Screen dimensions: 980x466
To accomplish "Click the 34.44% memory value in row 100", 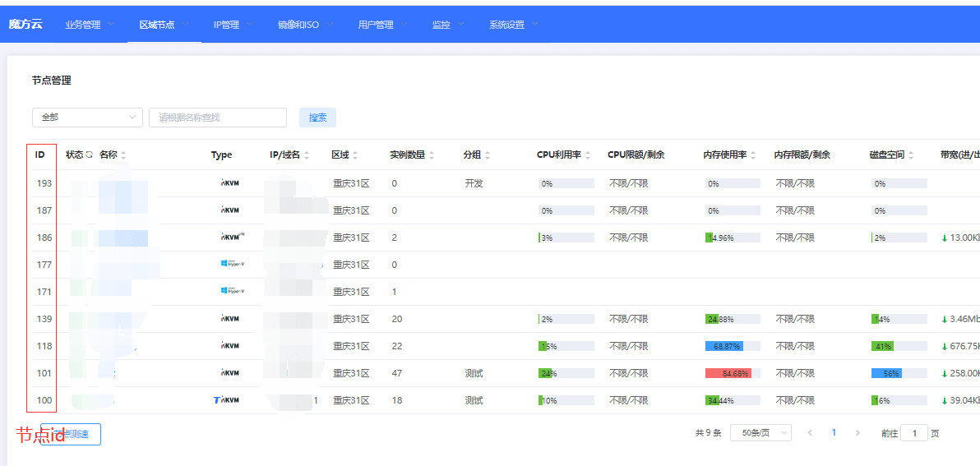I will pyautogui.click(x=721, y=400).
